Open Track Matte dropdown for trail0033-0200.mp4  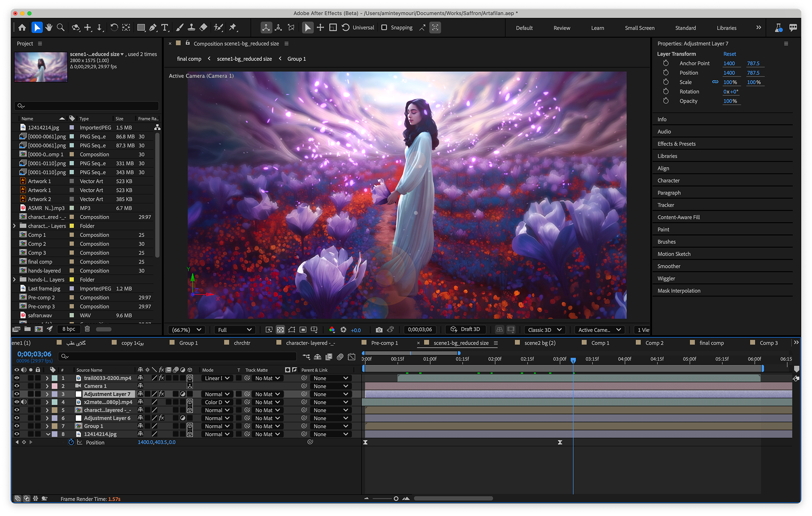pos(267,378)
